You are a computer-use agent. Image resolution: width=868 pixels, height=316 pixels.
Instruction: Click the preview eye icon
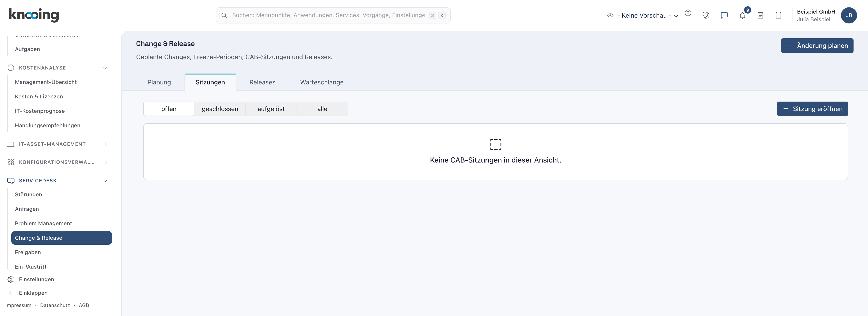610,15
